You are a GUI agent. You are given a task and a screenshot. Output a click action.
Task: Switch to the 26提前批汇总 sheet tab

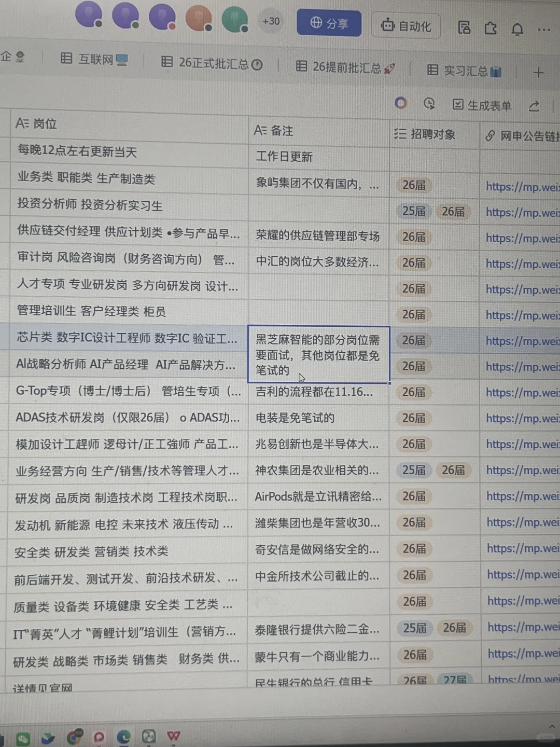click(x=345, y=67)
